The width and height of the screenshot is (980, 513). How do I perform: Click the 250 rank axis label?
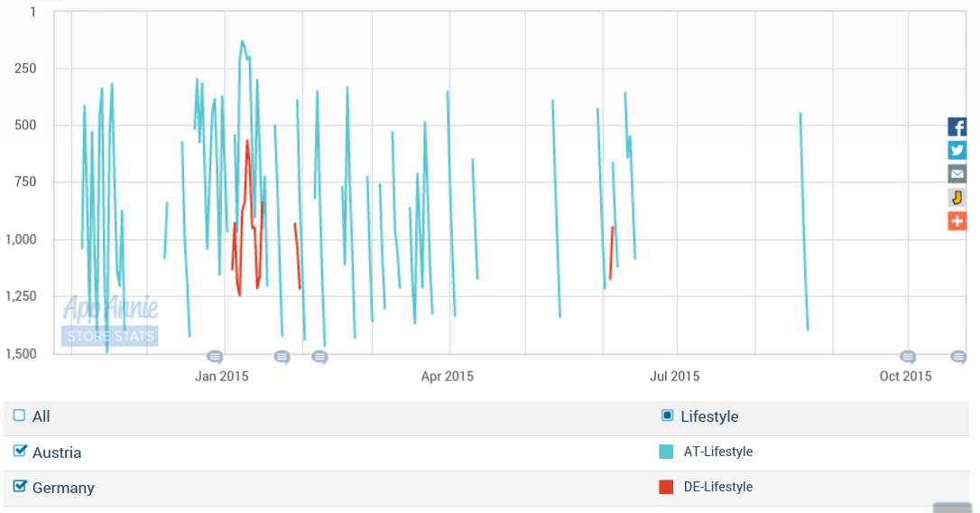(x=25, y=69)
